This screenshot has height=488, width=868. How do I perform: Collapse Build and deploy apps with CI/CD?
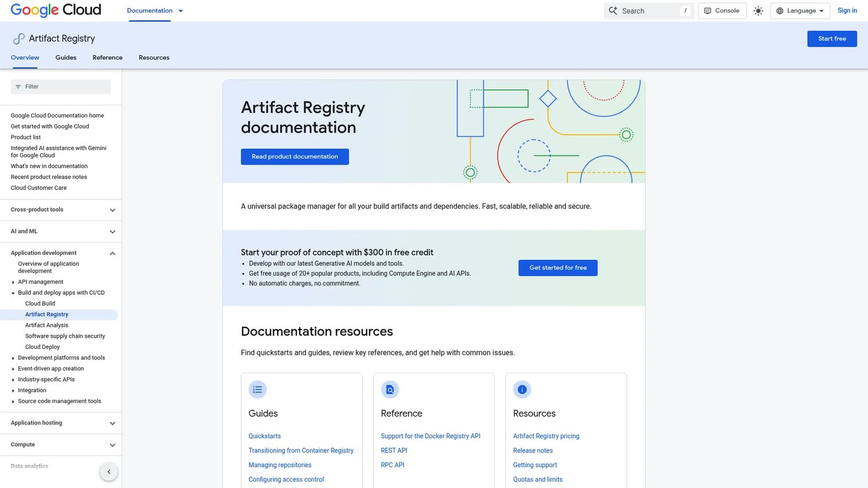tap(13, 293)
